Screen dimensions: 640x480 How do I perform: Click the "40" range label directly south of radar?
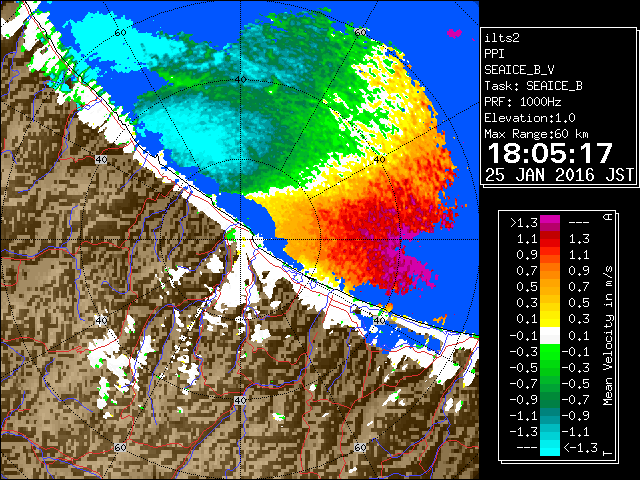[x=240, y=400]
